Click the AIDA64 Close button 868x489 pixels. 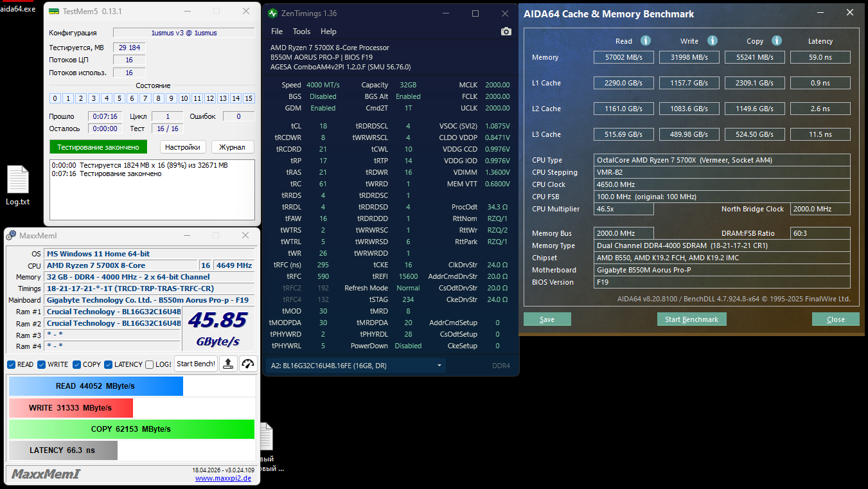pos(836,319)
